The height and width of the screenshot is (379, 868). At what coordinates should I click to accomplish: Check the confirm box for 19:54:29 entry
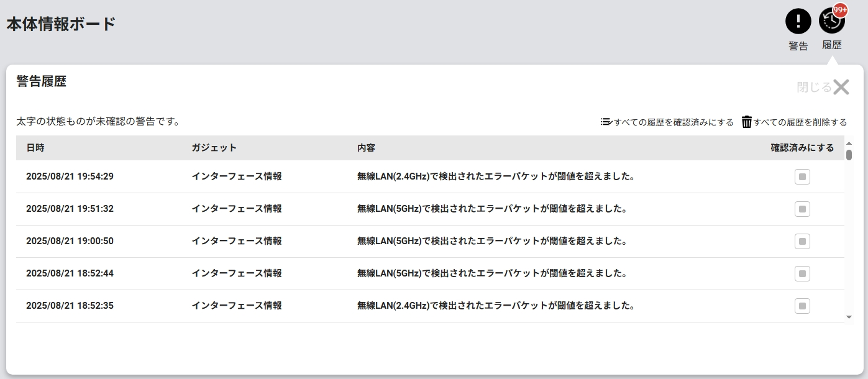(x=802, y=177)
